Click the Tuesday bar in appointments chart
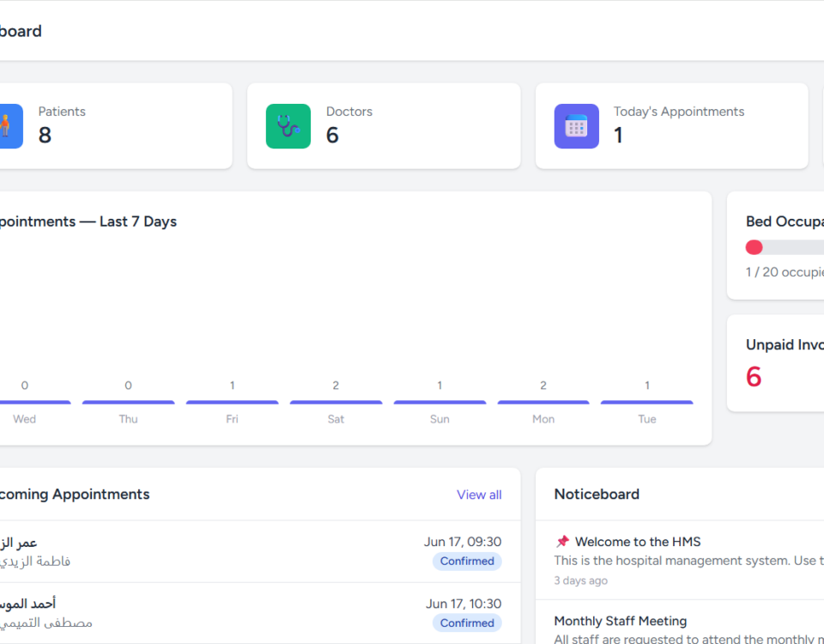Viewport: 824px width, 644px height. (647, 402)
